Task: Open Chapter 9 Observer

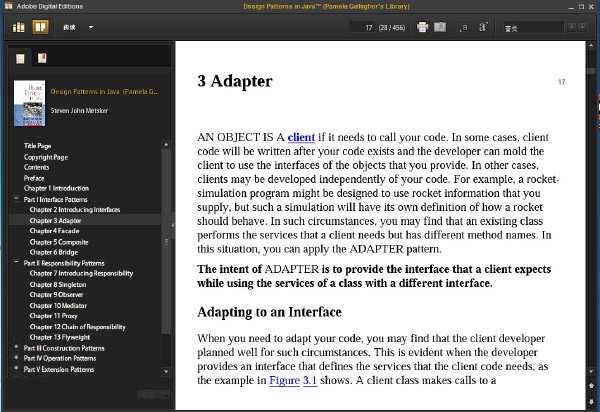Action: (56, 295)
